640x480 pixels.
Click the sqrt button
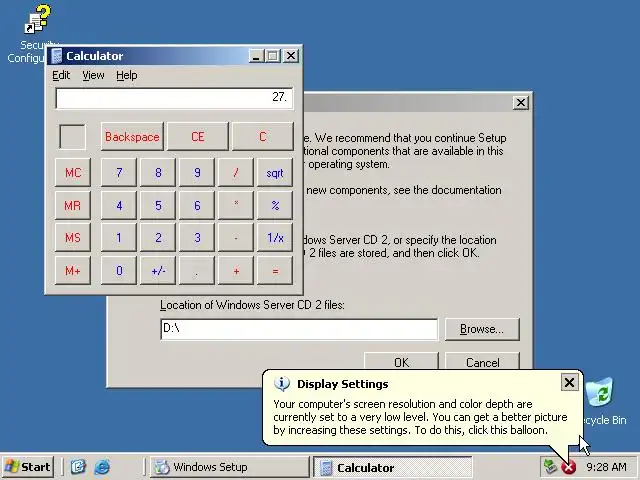point(275,173)
